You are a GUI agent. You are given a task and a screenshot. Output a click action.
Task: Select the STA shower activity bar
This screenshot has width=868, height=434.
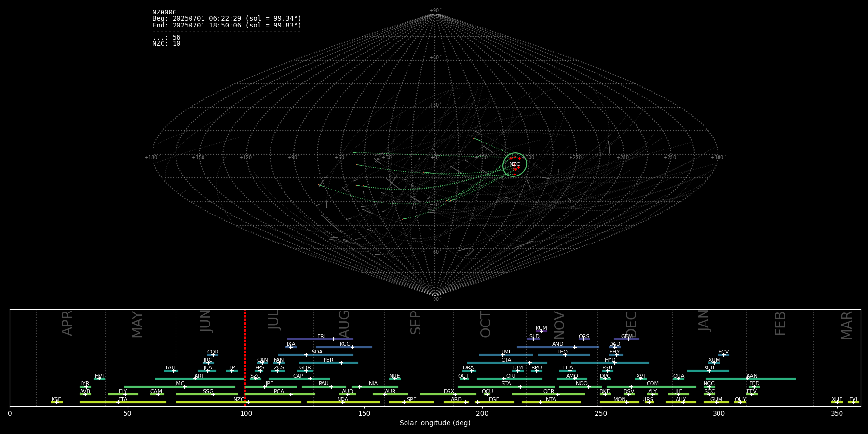click(506, 387)
